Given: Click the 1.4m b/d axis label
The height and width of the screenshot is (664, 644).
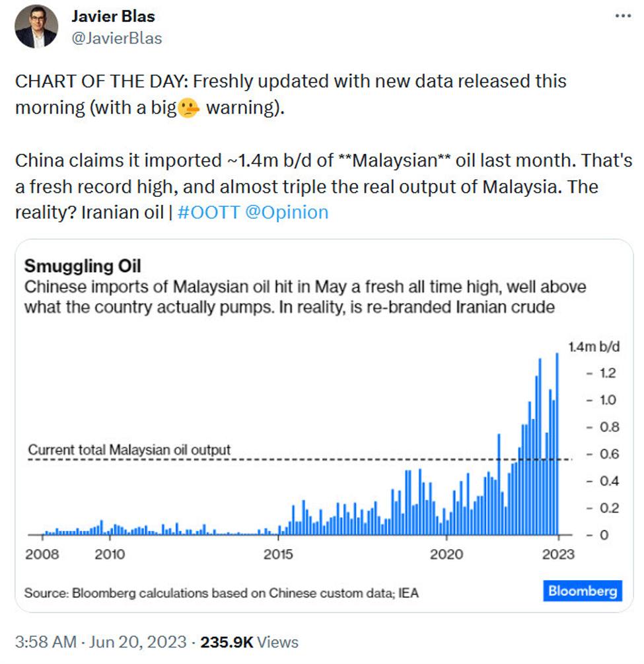Looking at the screenshot, I should pos(594,346).
